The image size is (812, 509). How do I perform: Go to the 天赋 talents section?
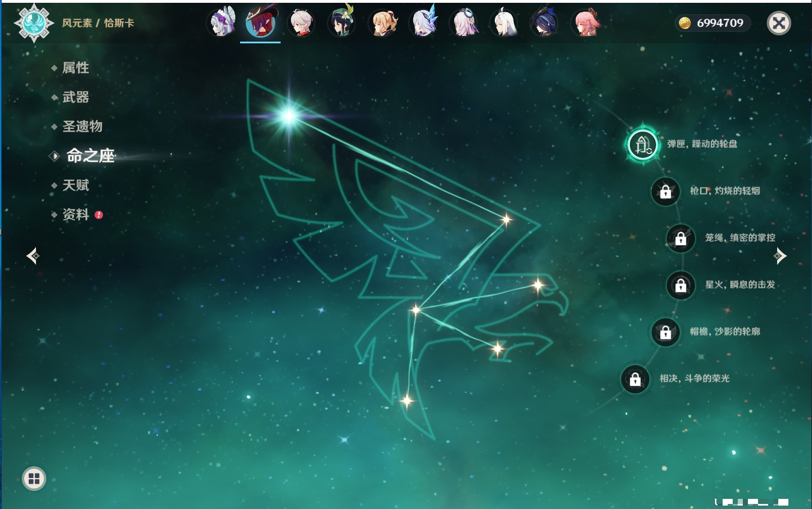coord(75,185)
